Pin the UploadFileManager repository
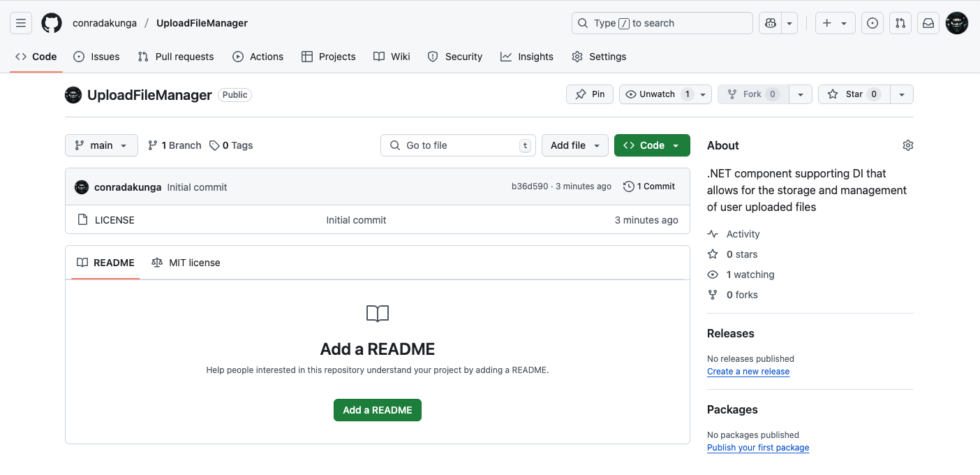This screenshot has height=475, width=980. (x=590, y=94)
